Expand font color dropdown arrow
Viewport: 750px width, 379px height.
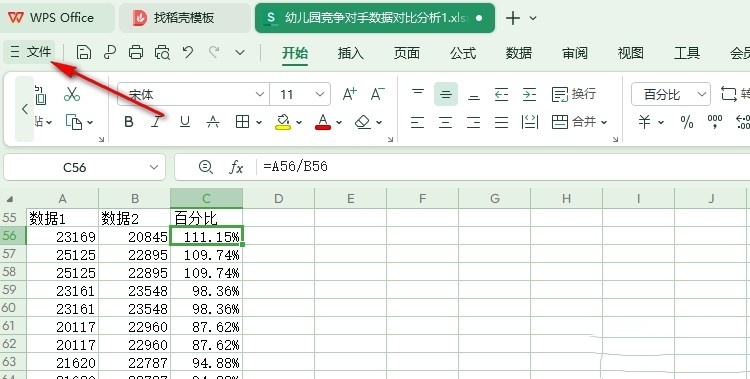point(339,123)
